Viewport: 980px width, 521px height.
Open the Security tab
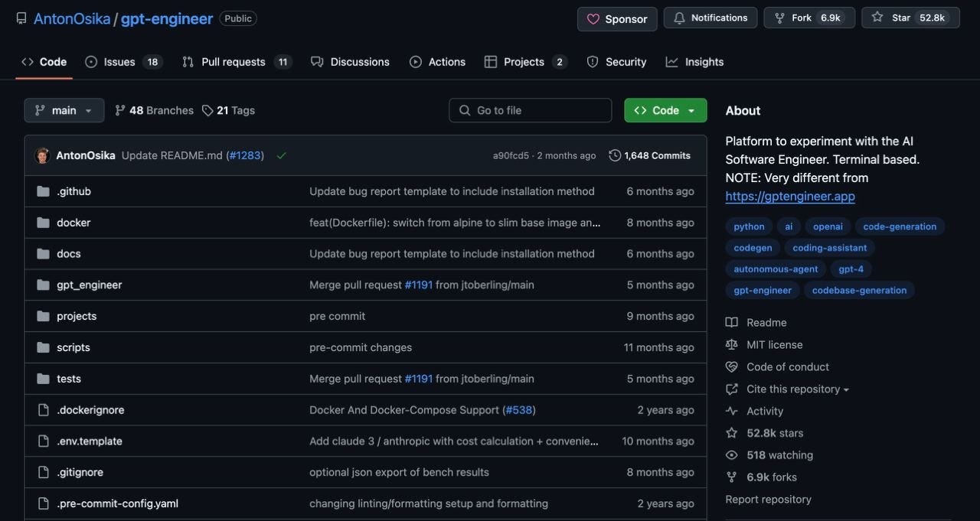point(616,62)
